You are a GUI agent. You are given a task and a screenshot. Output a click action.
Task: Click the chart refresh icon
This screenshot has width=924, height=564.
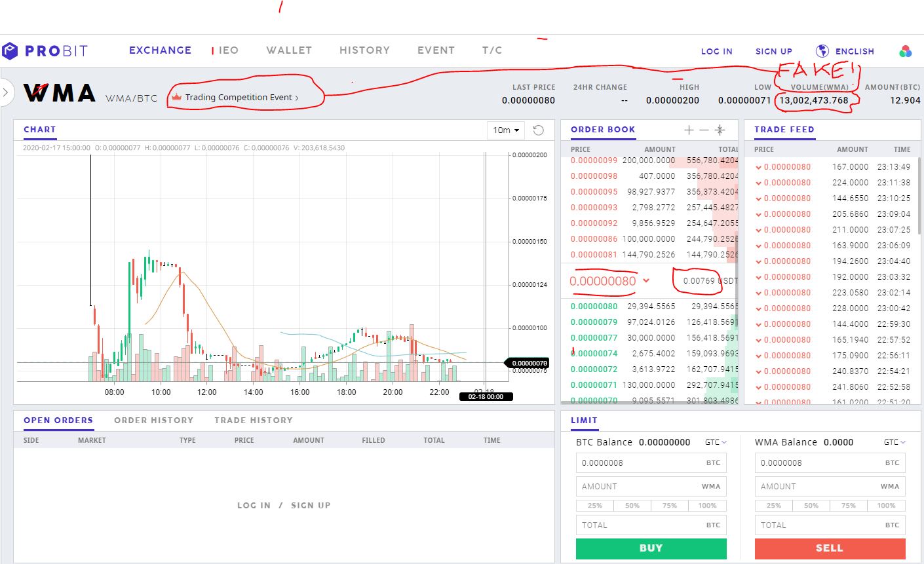pyautogui.click(x=538, y=130)
